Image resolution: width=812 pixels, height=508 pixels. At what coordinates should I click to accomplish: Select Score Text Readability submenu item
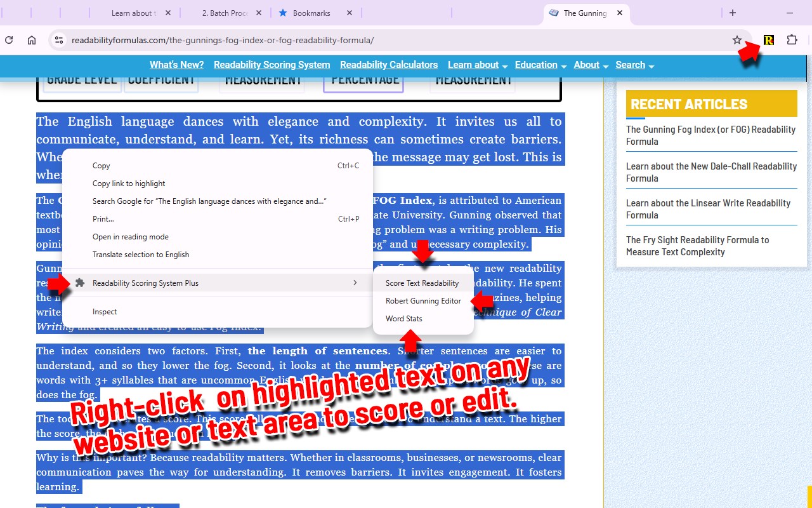pos(423,283)
